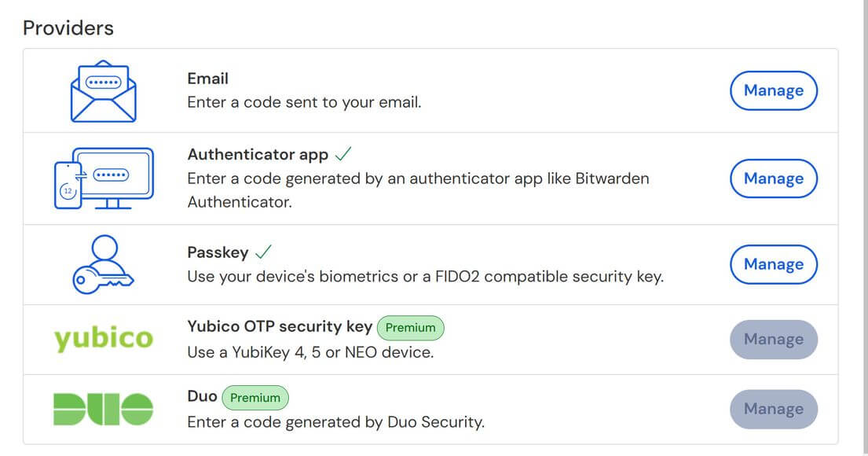Click the Yubico logo
Image resolution: width=868 pixels, height=456 pixels.
click(104, 339)
